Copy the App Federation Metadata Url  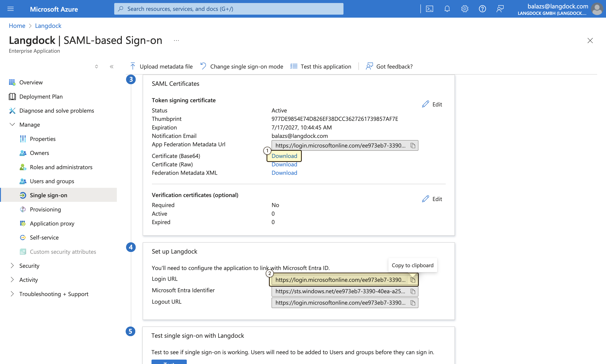click(x=413, y=146)
